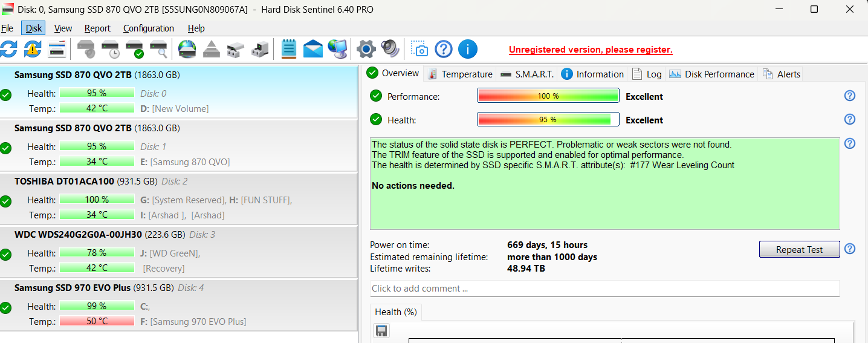The image size is (868, 343).
Task: Click the disk icon with clock
Action: pos(111,49)
